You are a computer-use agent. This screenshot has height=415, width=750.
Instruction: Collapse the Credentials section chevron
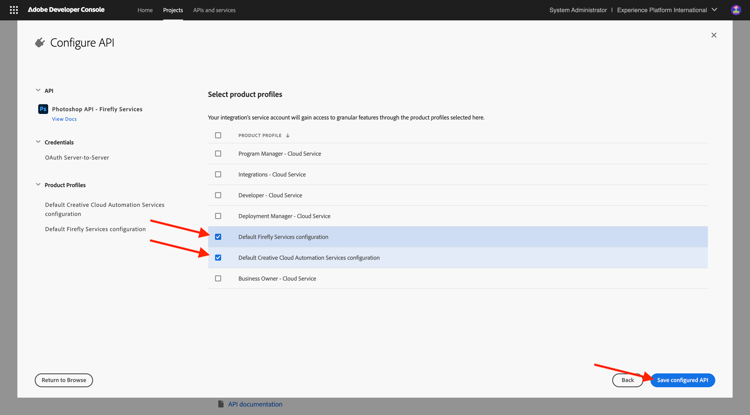38,142
